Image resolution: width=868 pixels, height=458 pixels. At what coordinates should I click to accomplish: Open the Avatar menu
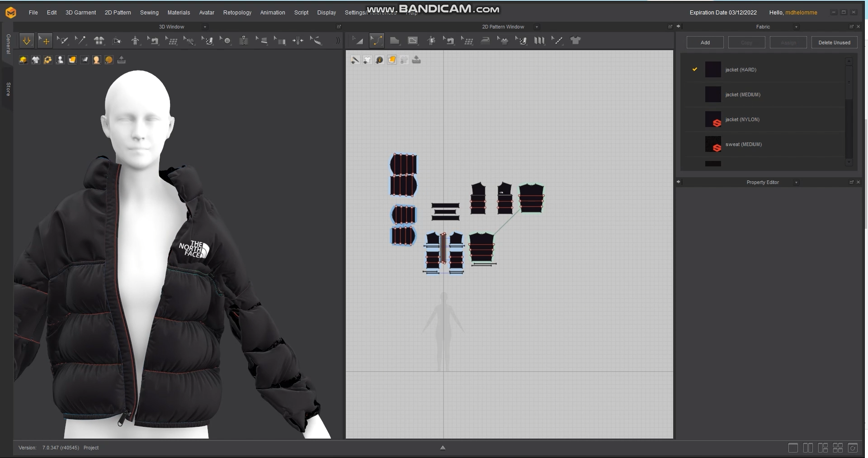point(207,13)
